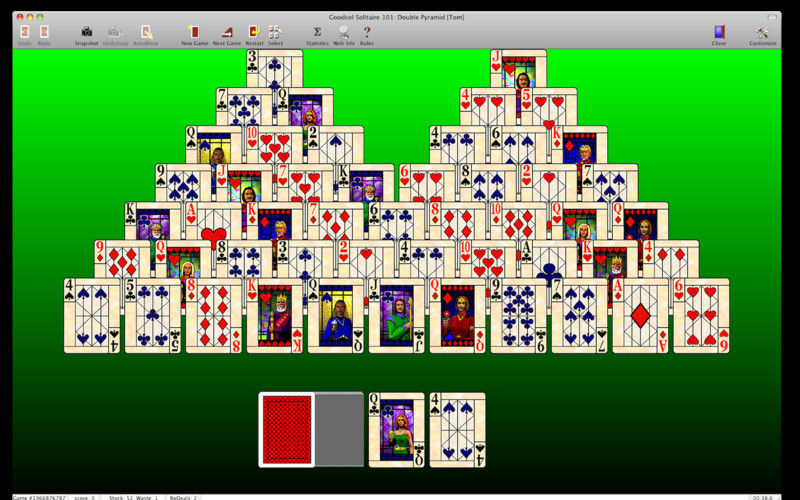This screenshot has height=500, width=800.
Task: Select the Ace of Diamonds card
Action: coord(640,316)
